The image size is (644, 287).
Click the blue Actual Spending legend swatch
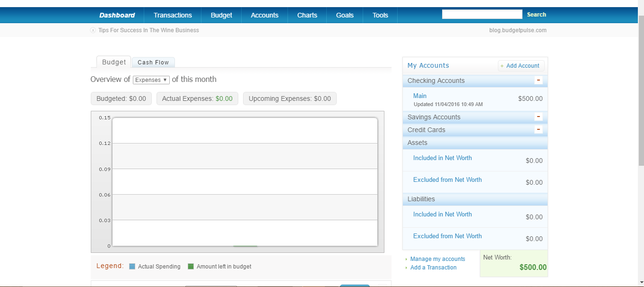pyautogui.click(x=132, y=267)
